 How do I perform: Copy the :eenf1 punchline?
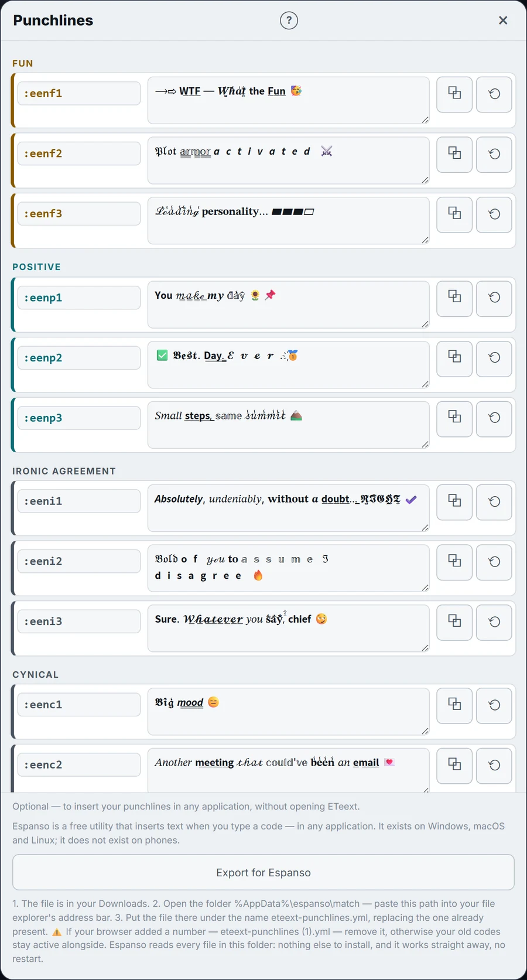(454, 94)
